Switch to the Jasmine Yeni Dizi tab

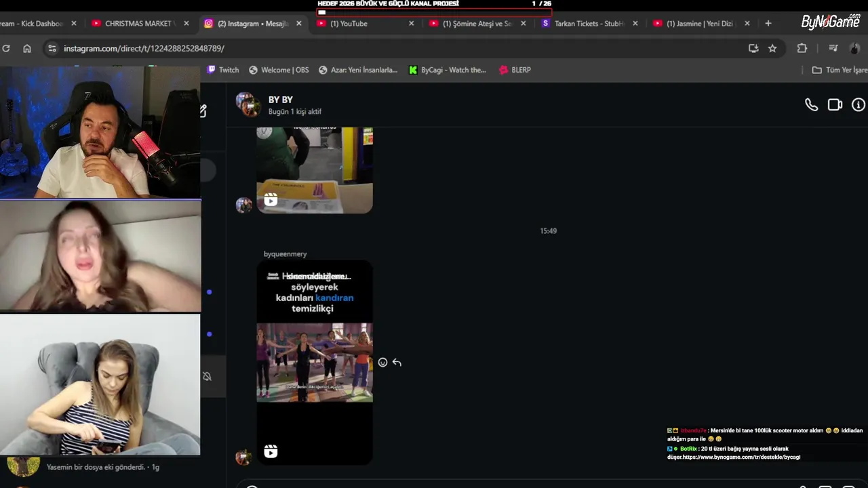point(700,23)
